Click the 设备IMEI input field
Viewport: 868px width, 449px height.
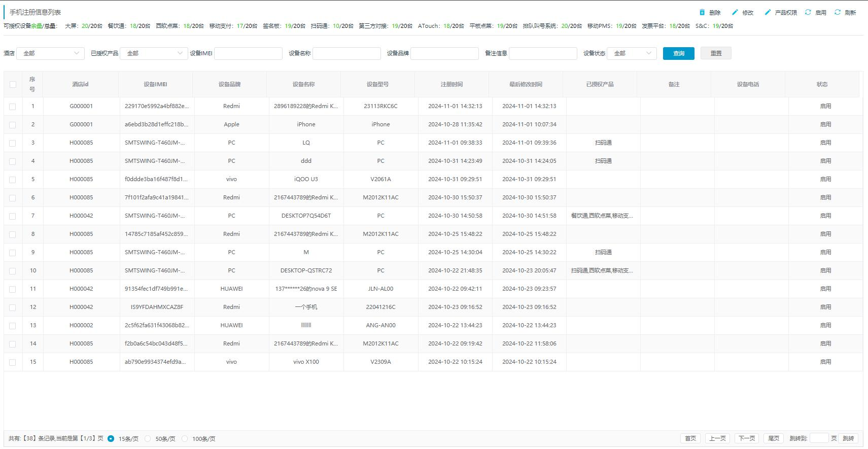(x=248, y=53)
